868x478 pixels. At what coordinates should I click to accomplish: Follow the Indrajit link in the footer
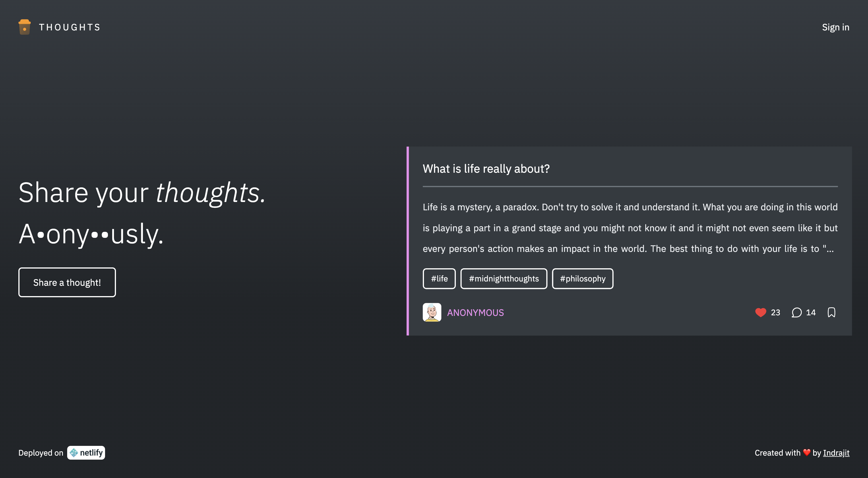(x=836, y=453)
